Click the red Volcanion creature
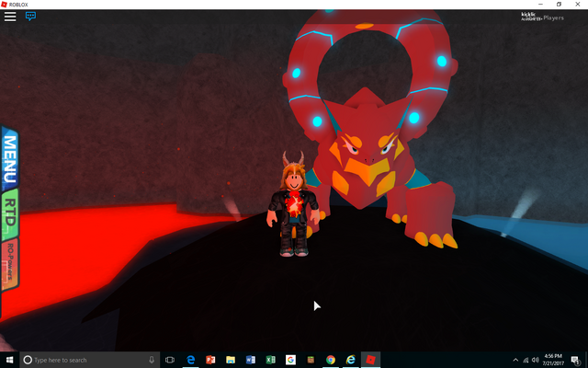This screenshot has height=368, width=588. [369, 128]
